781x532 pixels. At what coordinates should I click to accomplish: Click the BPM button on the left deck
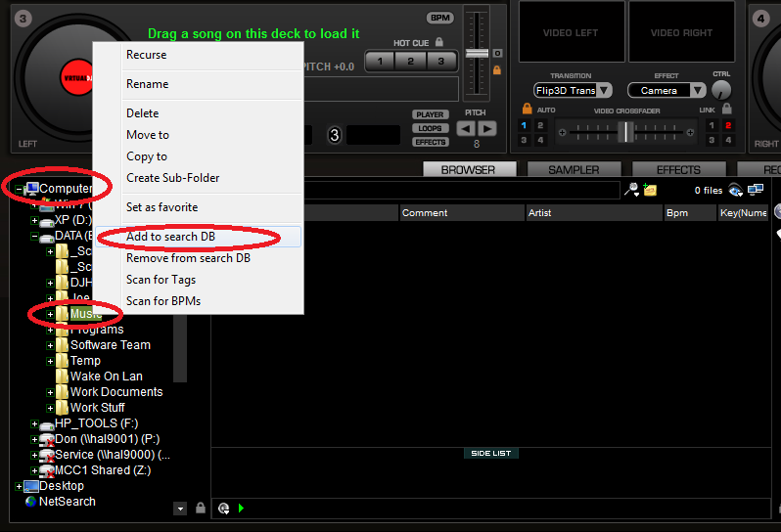point(440,18)
